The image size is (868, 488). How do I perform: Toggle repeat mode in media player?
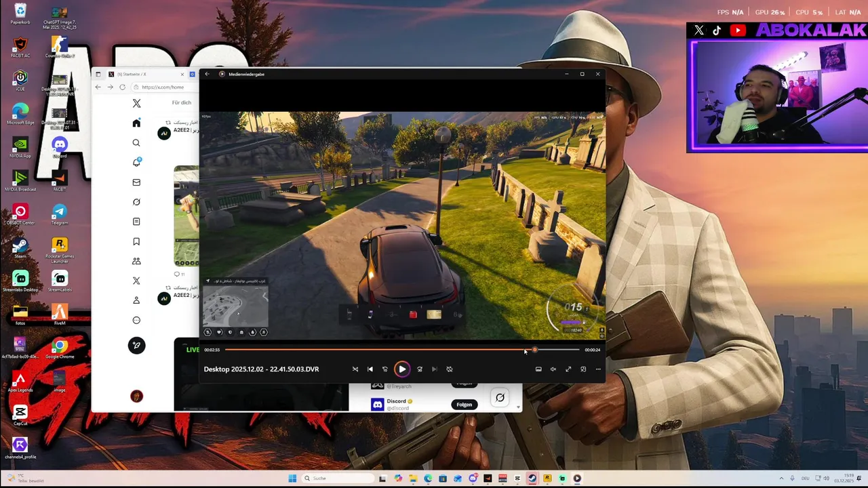pos(450,369)
